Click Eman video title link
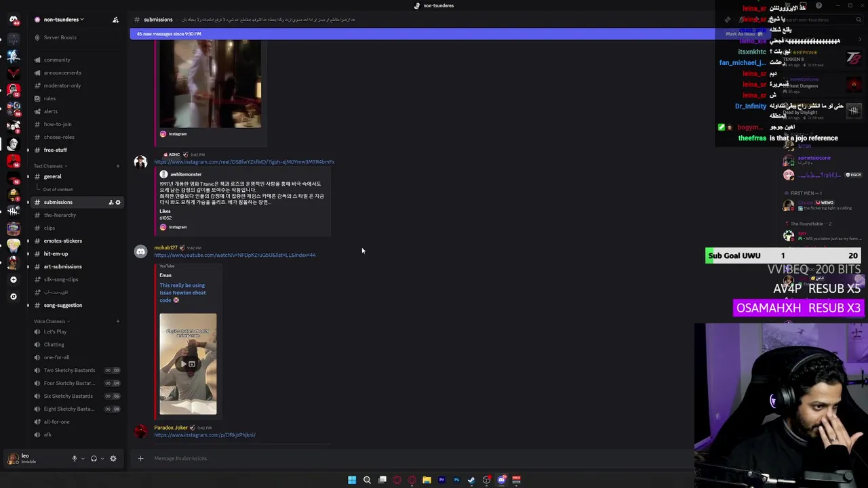 click(182, 293)
